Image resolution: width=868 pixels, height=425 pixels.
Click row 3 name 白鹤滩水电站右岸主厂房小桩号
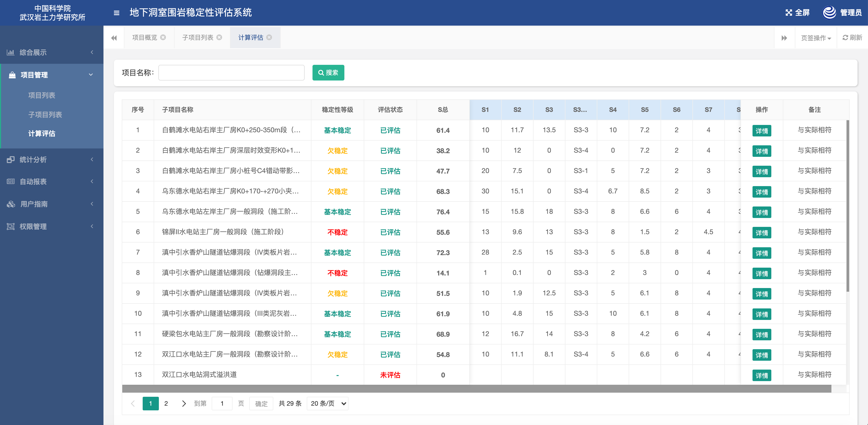pos(231,171)
